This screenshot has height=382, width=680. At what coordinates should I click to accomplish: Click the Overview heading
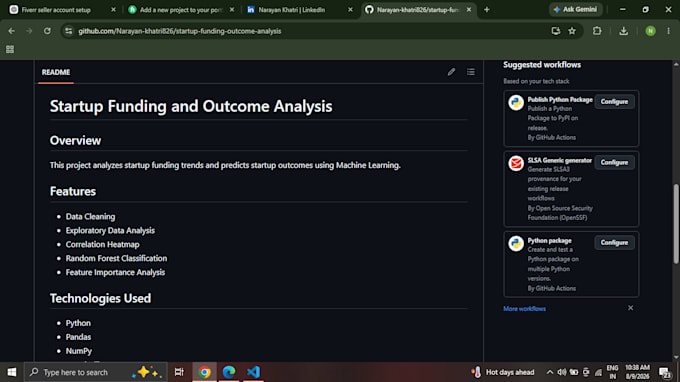pos(75,140)
